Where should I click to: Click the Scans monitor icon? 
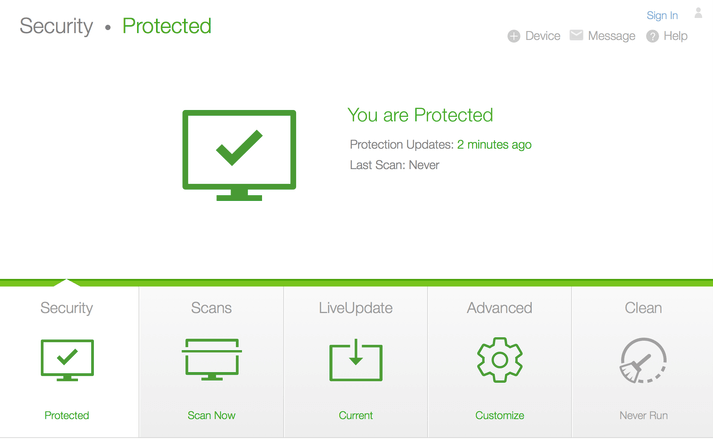tap(211, 359)
